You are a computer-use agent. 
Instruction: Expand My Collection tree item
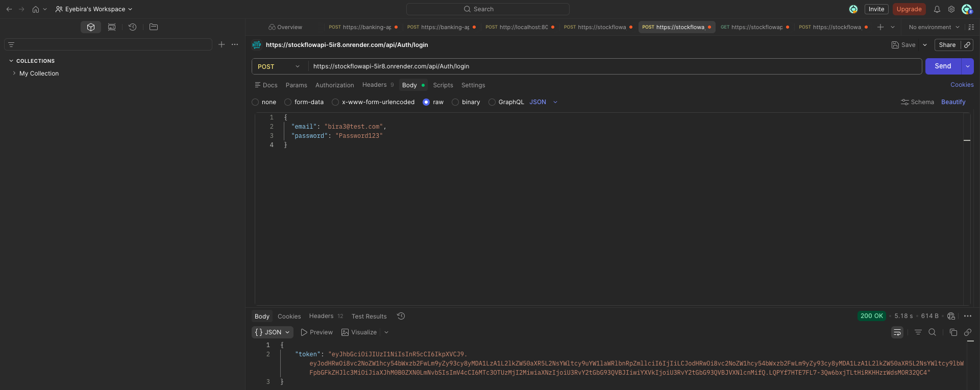[x=14, y=74]
